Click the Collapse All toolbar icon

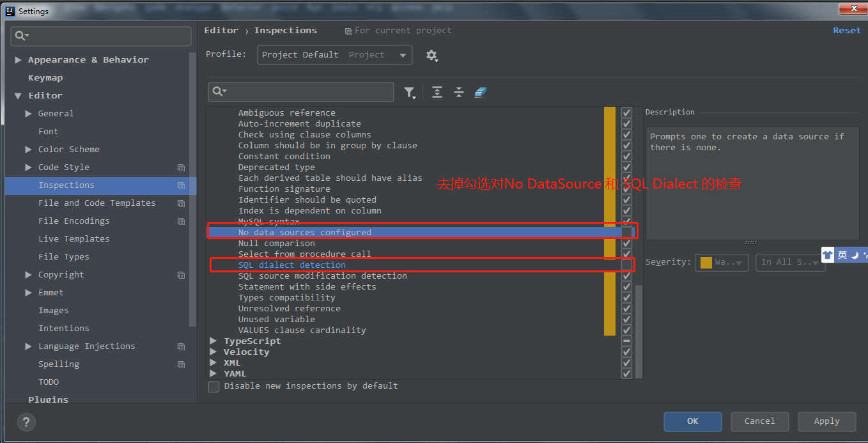tap(459, 92)
